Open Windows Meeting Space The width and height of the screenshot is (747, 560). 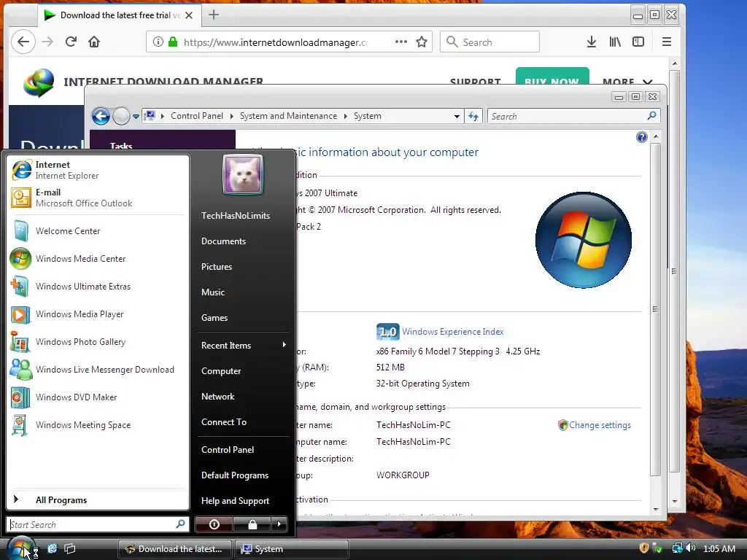tap(98, 425)
